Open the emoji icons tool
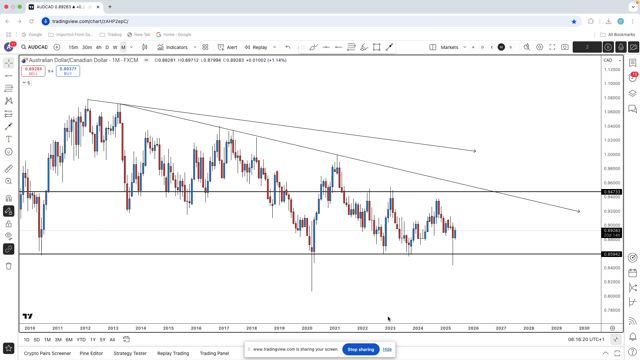 point(9,152)
